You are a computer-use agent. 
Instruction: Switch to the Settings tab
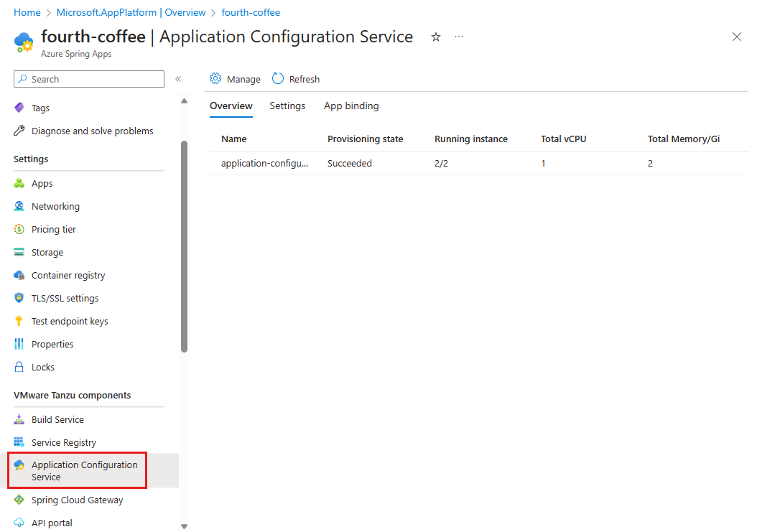pos(287,106)
